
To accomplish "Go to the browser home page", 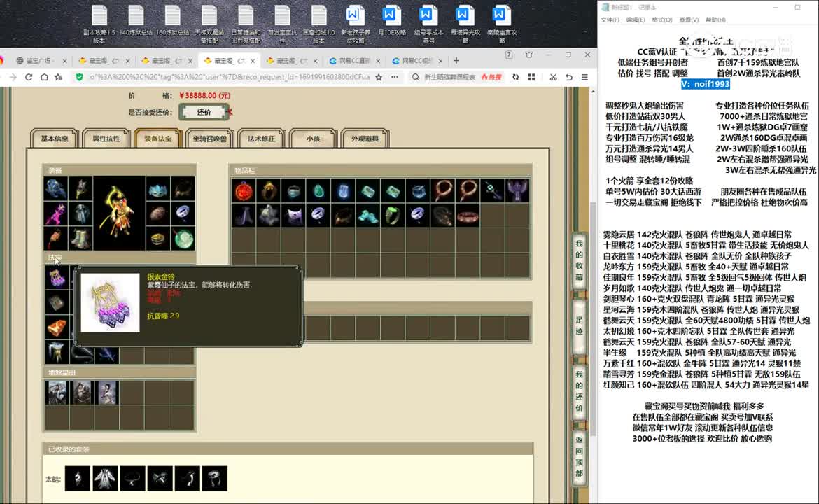I will (x=44, y=77).
